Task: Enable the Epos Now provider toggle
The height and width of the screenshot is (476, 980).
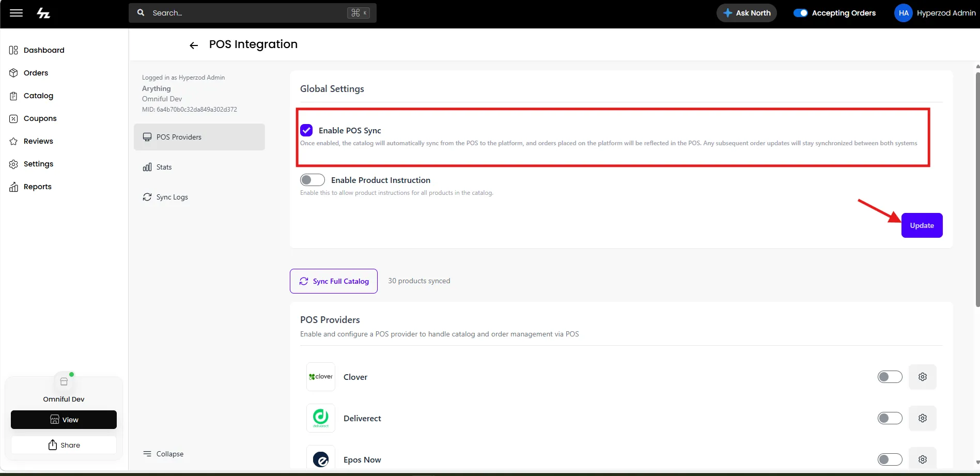Action: (890, 459)
